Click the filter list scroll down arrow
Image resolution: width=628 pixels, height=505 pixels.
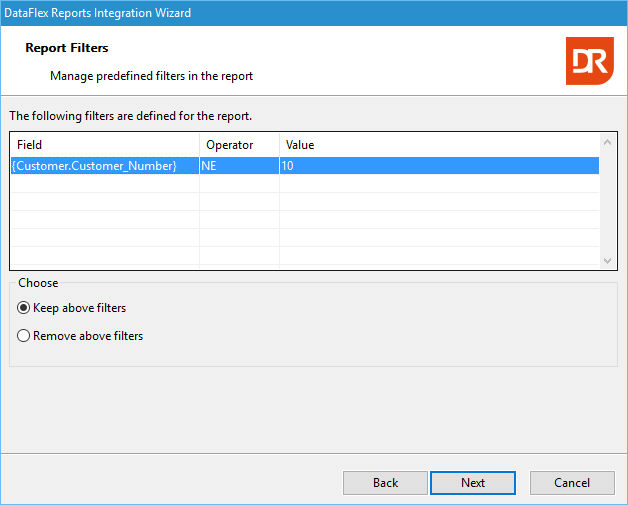click(607, 261)
